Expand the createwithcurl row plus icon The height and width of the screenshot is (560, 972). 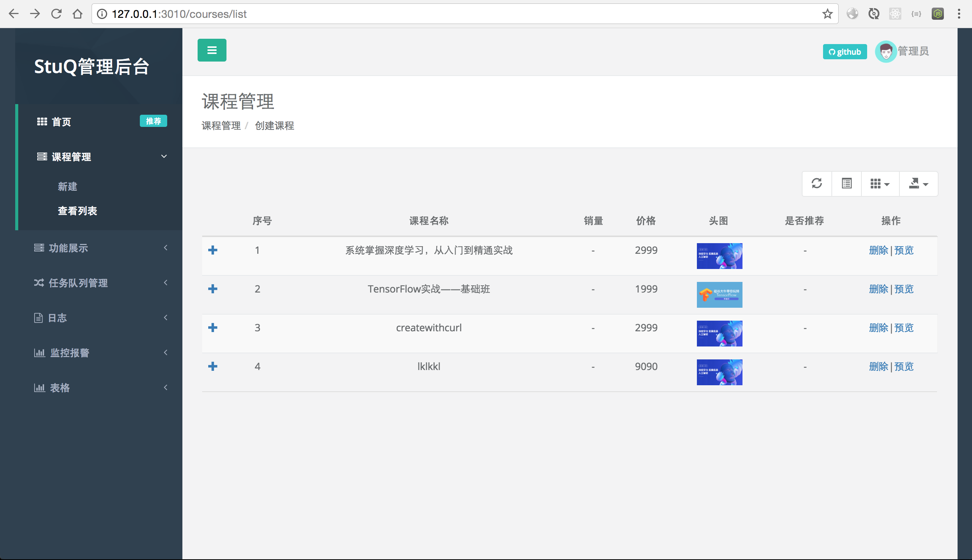[x=213, y=328]
